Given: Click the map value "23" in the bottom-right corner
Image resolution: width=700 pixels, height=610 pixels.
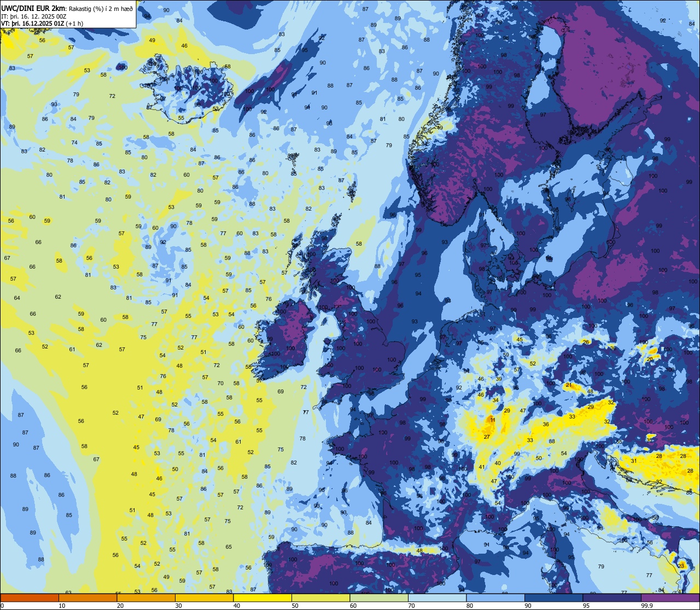Looking at the screenshot, I should (x=681, y=566).
